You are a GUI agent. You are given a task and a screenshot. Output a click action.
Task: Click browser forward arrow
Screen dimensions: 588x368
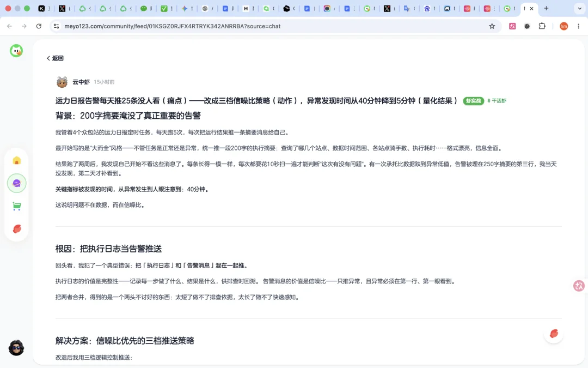[24, 26]
